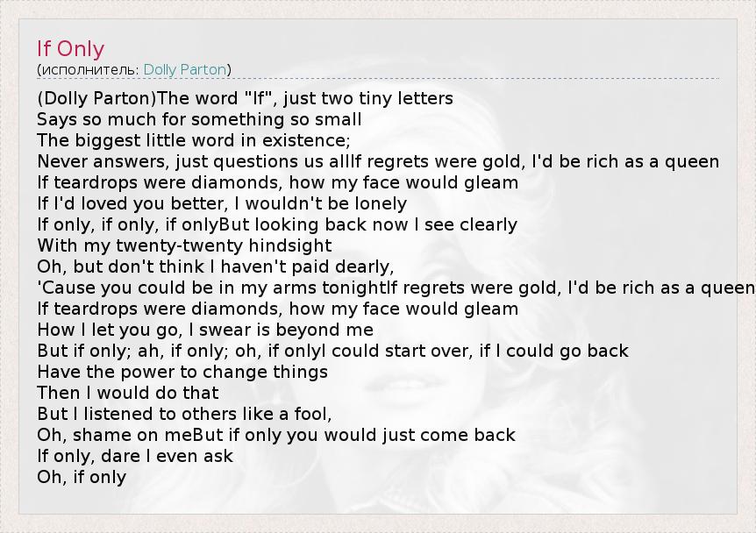Viewport: 756px width, 533px height.
Task: Click "But I listened to others like a fool"
Action: [x=184, y=414]
